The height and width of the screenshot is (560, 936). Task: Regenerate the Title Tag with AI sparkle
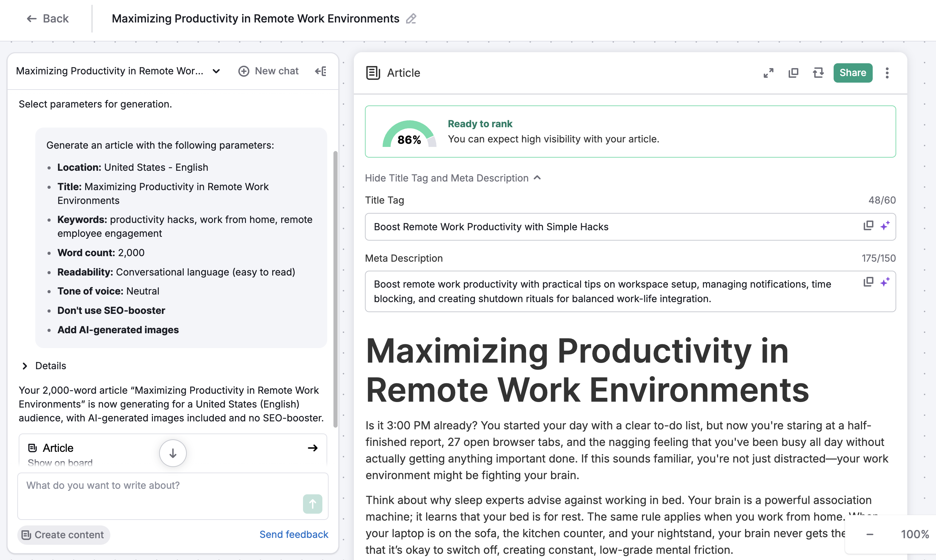tap(885, 226)
